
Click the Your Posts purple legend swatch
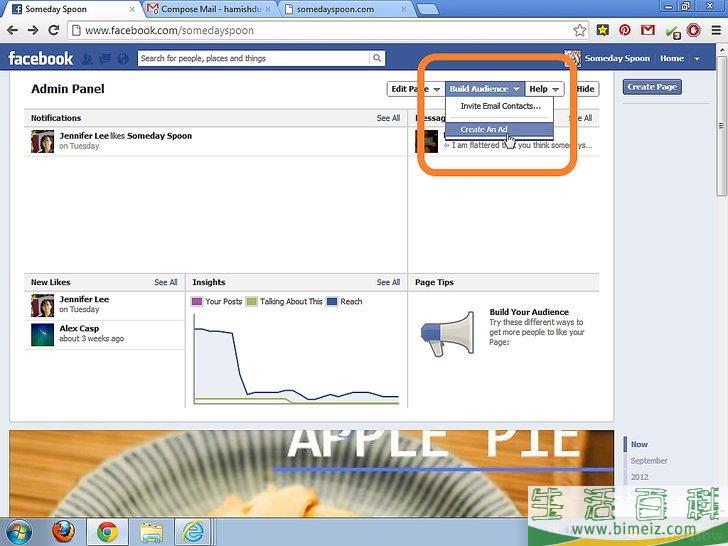[x=197, y=301]
